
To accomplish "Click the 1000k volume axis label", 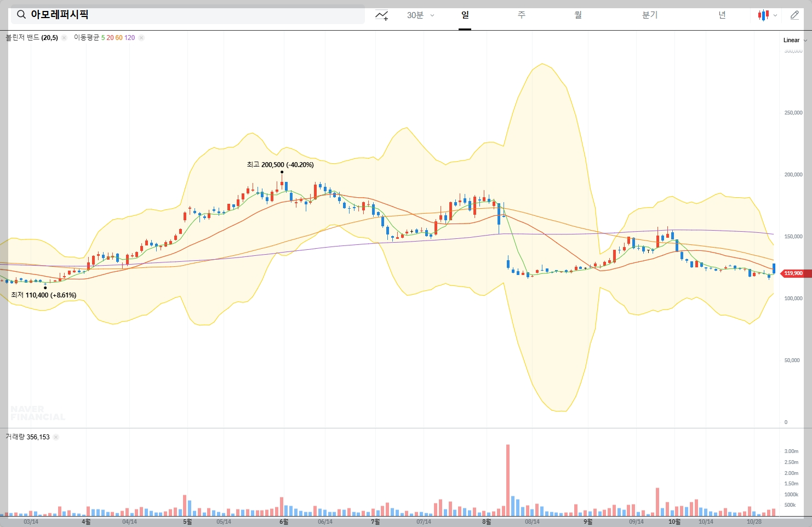I will click(791, 495).
